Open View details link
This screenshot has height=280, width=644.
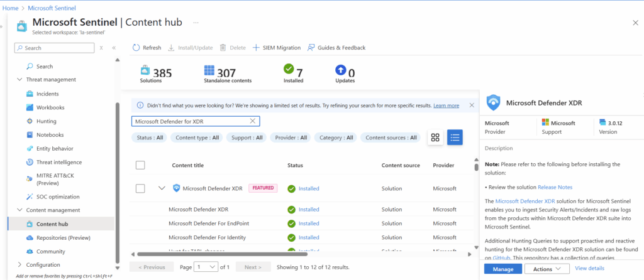click(x=589, y=268)
